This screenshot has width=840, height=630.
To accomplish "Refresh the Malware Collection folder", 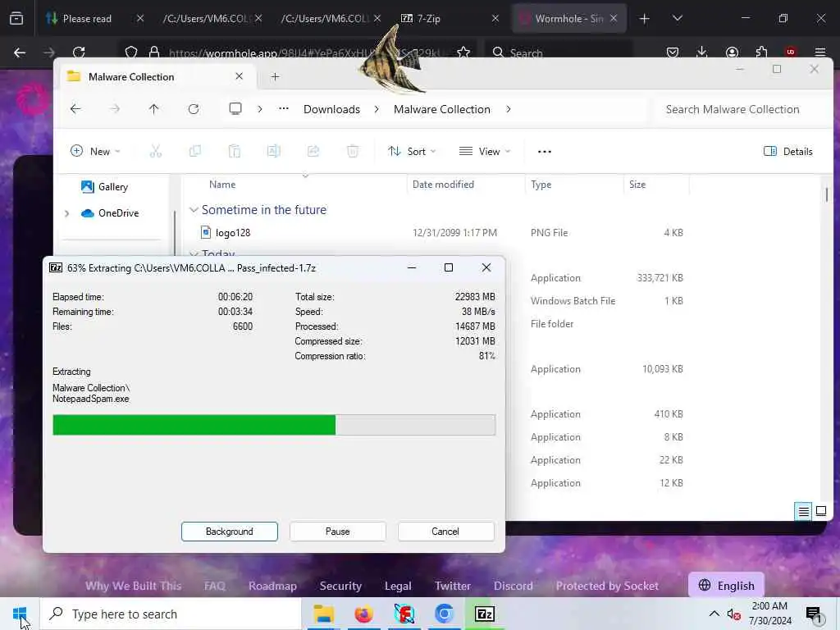I will point(194,109).
